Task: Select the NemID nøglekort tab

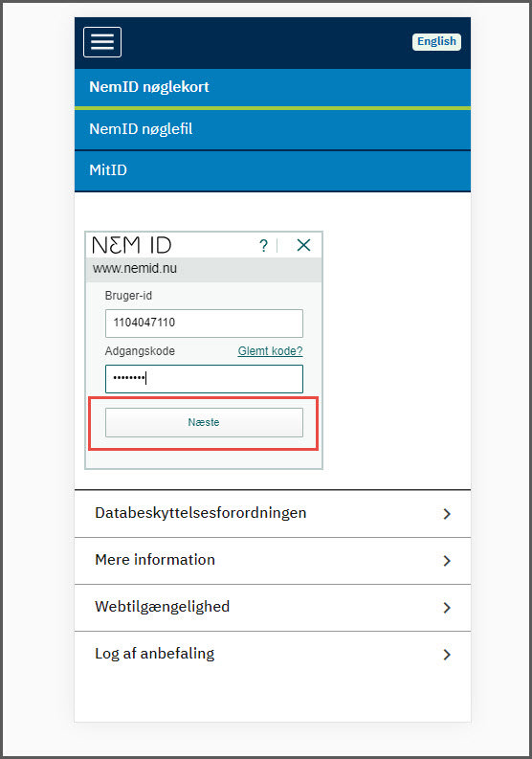Action: point(273,87)
